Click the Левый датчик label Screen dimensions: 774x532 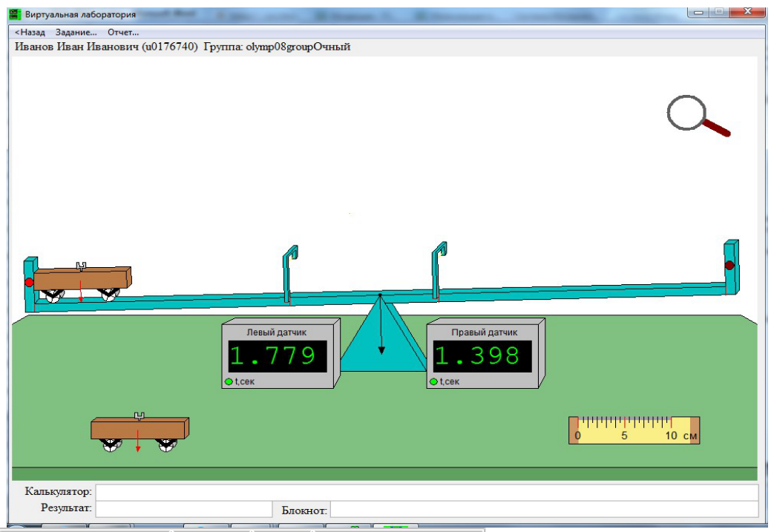click(276, 332)
